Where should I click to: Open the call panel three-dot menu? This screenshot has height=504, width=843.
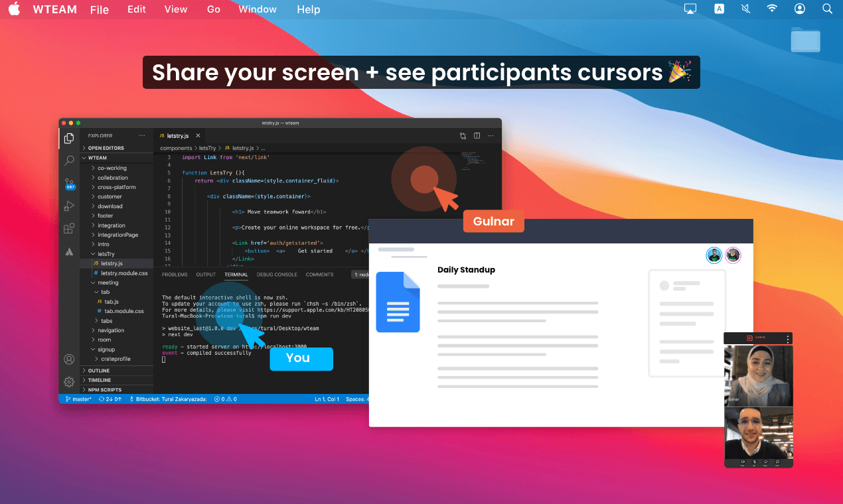(x=788, y=339)
